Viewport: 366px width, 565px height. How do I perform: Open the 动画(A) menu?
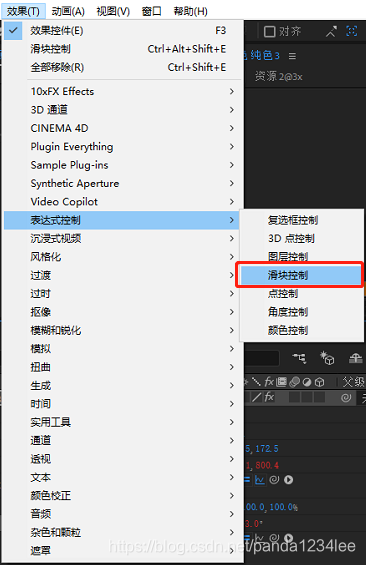68,11
